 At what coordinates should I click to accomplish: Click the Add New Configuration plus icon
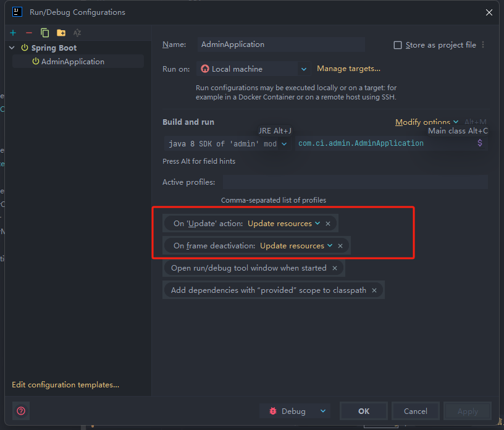click(x=13, y=33)
